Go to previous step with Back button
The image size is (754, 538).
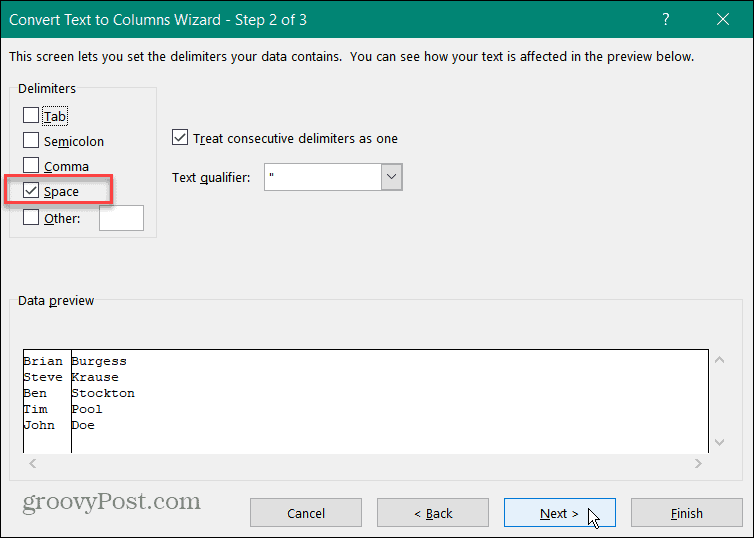(x=433, y=513)
